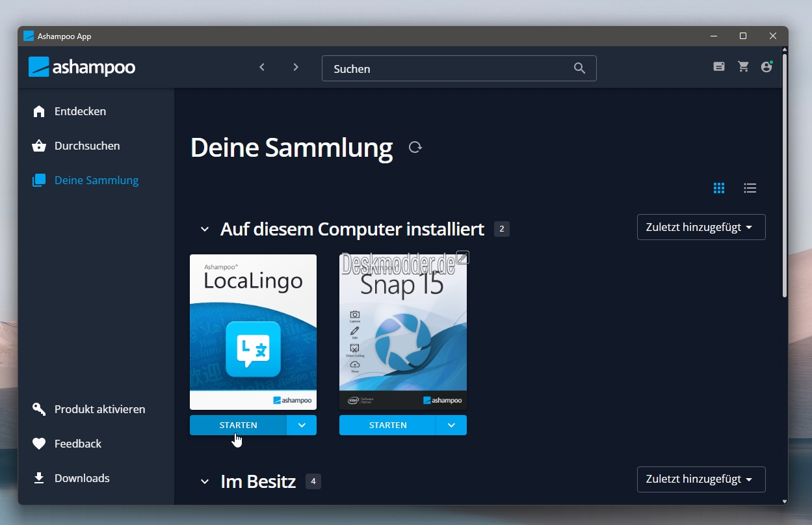Go back with the left arrow

[262, 67]
